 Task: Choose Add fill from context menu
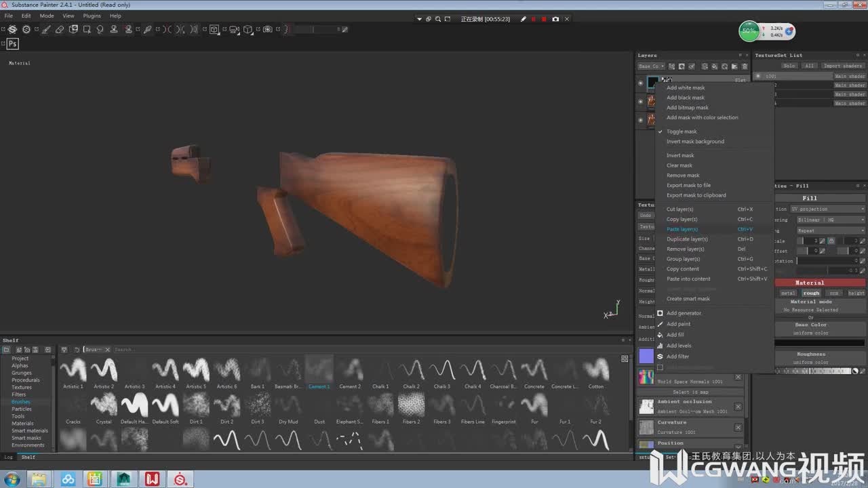[x=675, y=335]
